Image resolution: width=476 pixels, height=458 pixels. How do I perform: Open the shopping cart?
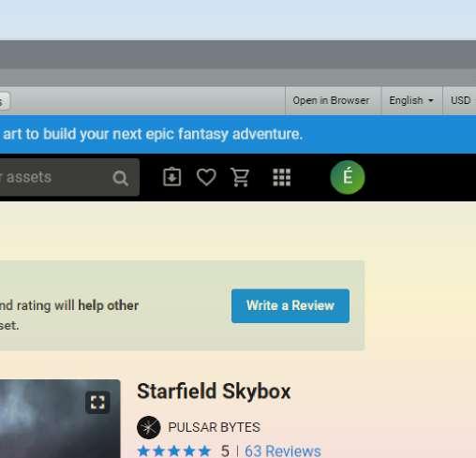pos(240,177)
